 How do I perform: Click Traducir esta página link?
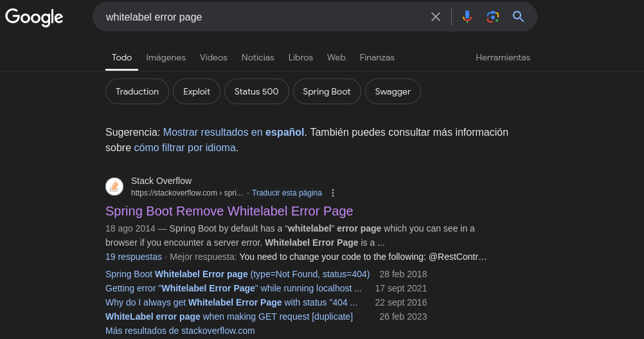click(287, 193)
